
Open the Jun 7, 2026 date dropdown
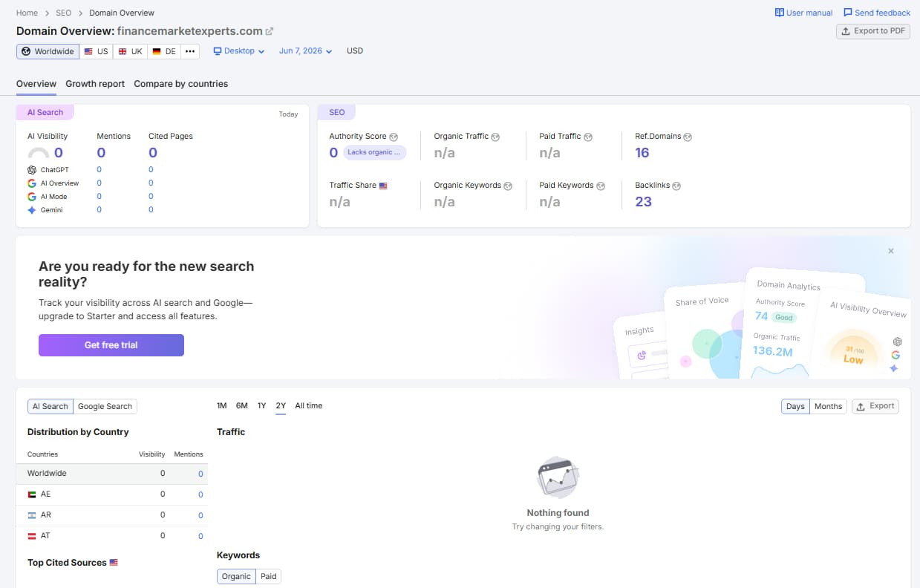tap(305, 51)
